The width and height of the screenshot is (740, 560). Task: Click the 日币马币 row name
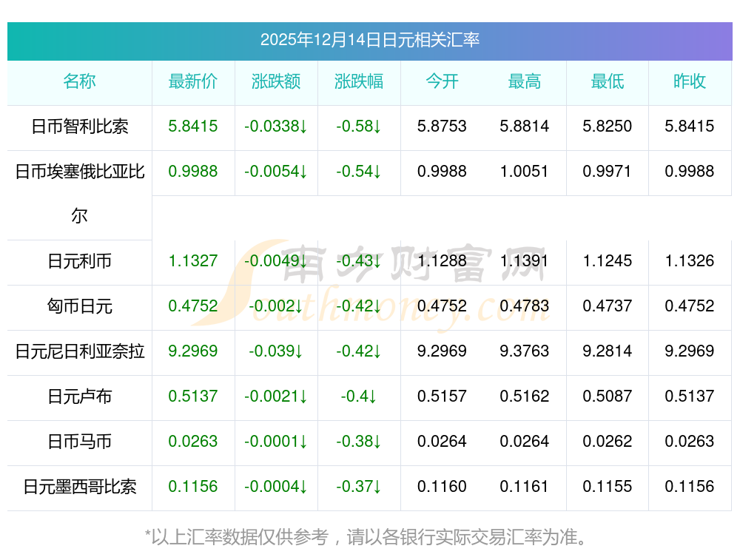tap(79, 442)
